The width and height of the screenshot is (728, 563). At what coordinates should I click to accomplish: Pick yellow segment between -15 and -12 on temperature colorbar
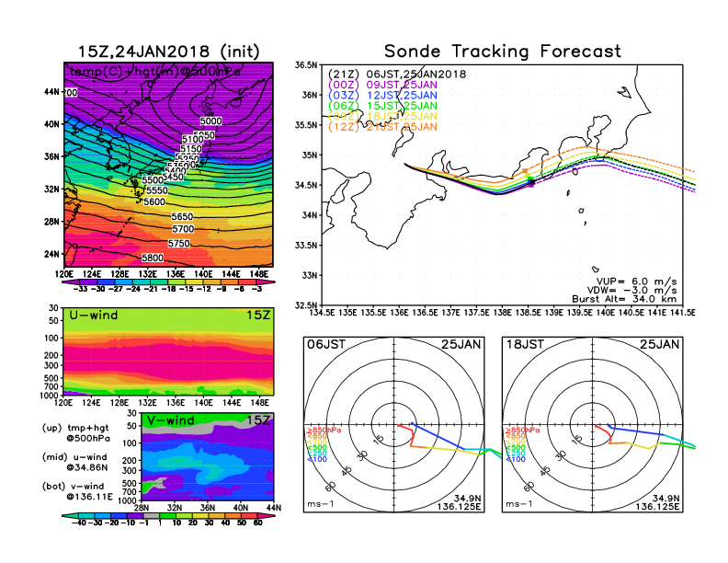tap(194, 281)
